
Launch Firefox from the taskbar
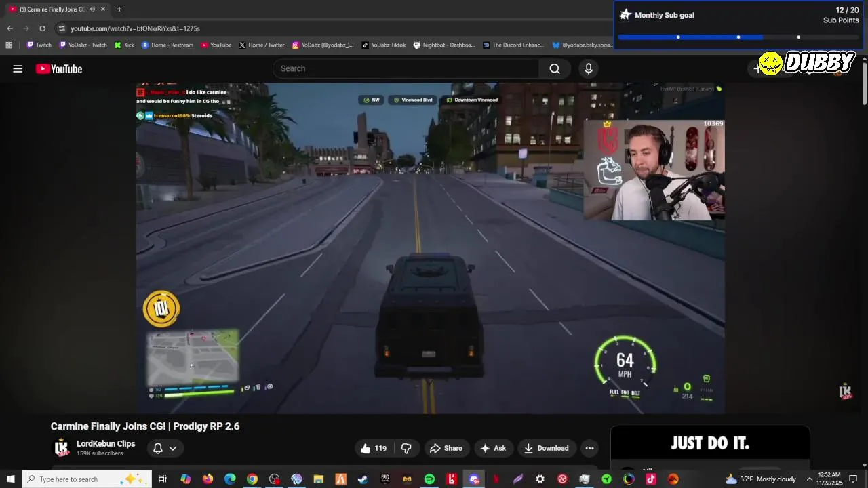click(208, 479)
